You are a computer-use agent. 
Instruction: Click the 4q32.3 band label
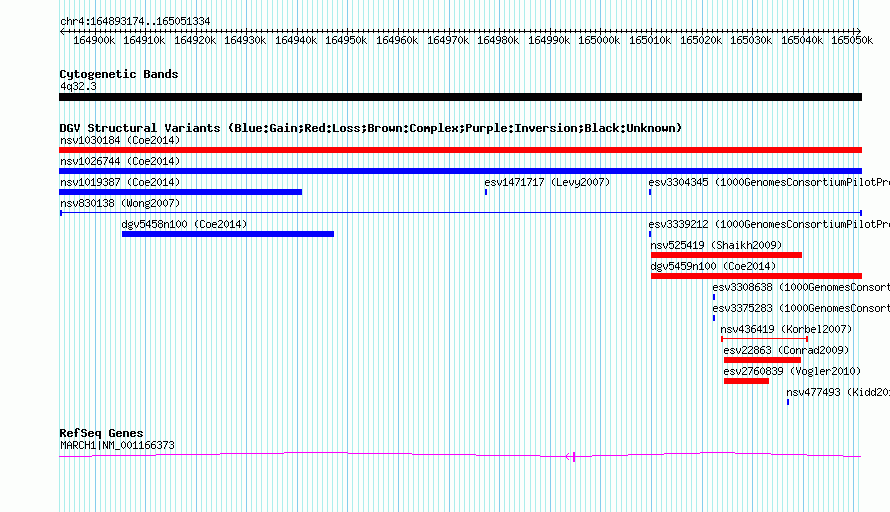tap(78, 86)
